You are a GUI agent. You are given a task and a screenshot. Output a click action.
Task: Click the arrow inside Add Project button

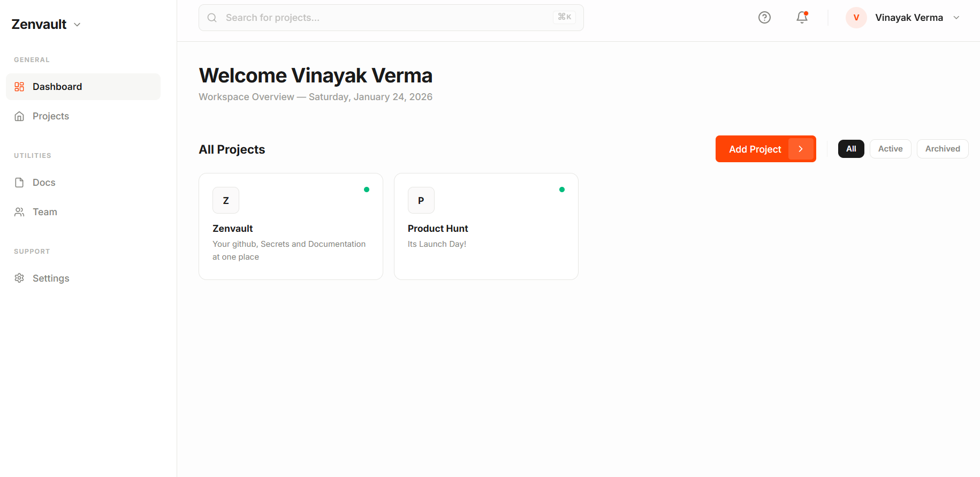click(x=801, y=149)
